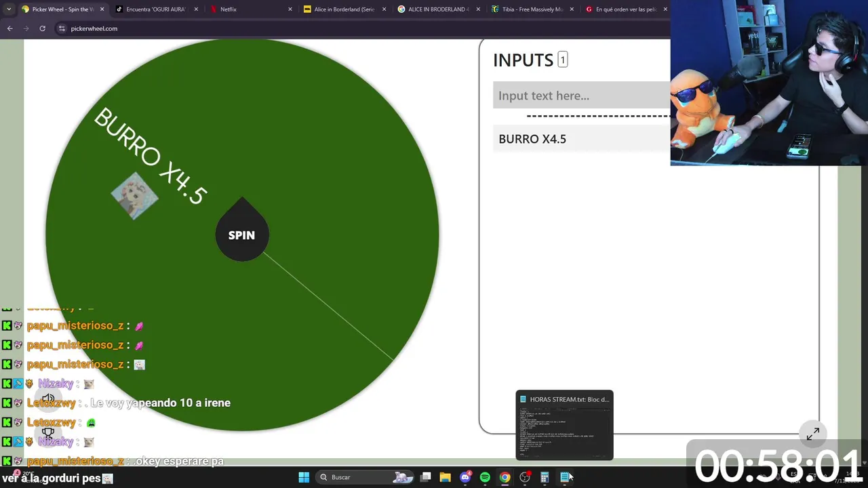The image size is (868, 488).
Task: Click the Input text here field
Action: click(x=582, y=96)
